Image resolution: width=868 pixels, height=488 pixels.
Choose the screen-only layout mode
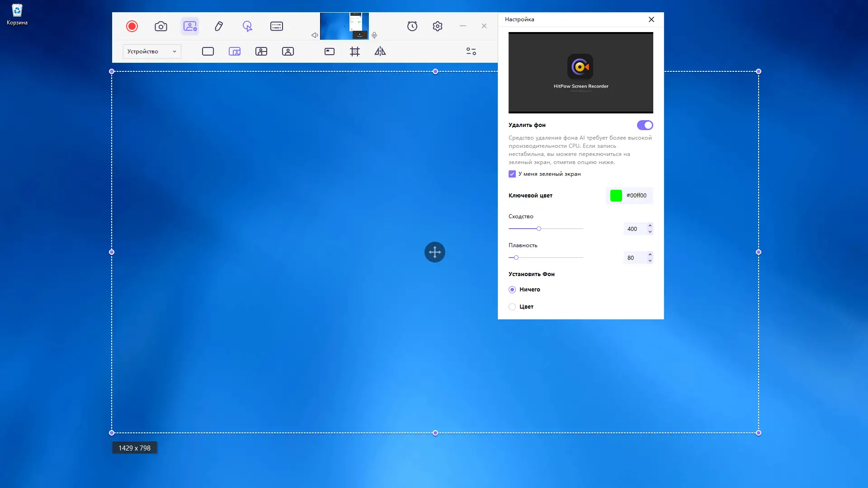[x=208, y=52]
